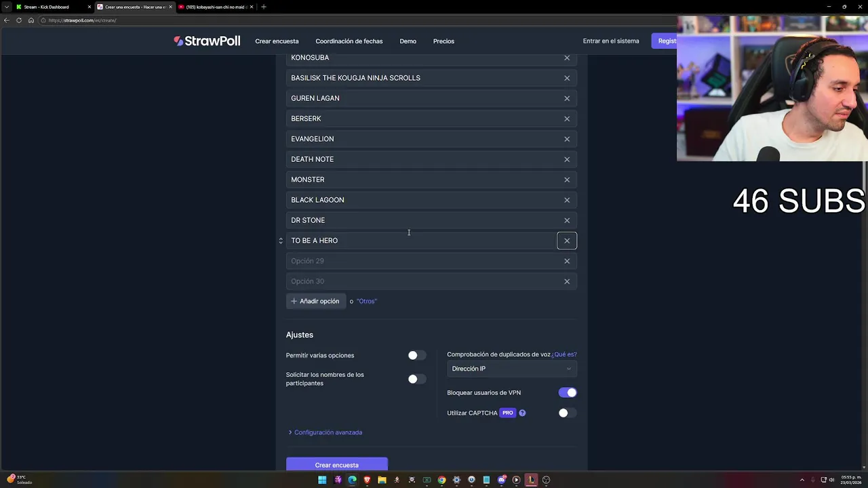Open the CAPTCHA help question-mark icon
The height and width of the screenshot is (488, 868).
pyautogui.click(x=522, y=413)
